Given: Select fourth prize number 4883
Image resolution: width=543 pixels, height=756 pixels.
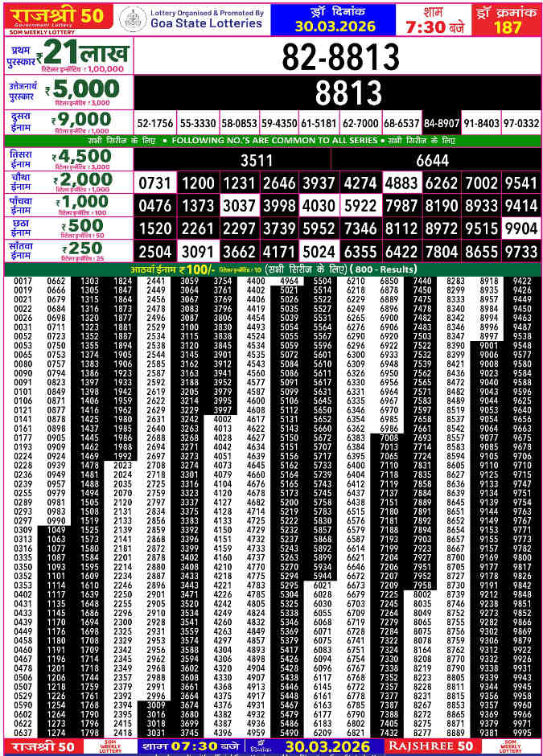Looking at the screenshot, I should tap(401, 183).
